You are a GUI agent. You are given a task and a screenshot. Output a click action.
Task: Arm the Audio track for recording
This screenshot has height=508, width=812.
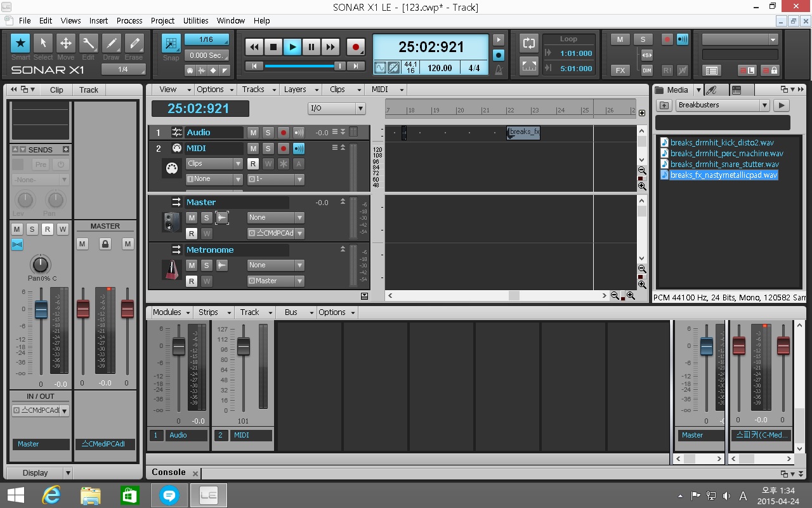point(284,133)
